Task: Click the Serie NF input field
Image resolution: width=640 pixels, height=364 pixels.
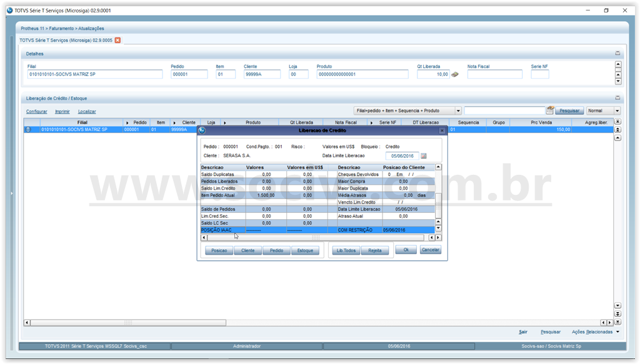Action: click(540, 74)
